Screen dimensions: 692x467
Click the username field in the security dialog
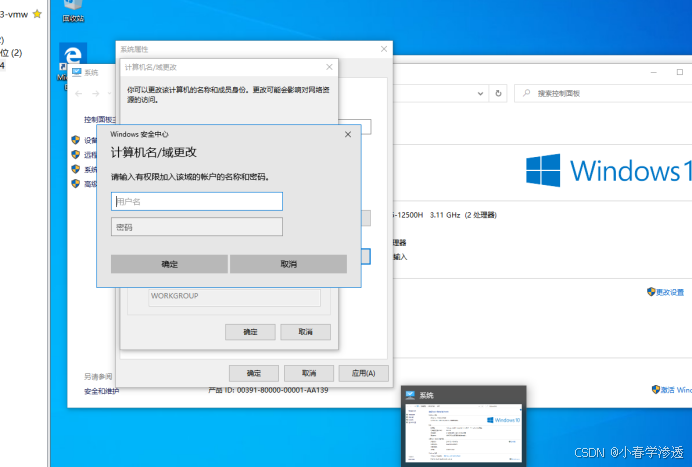[197, 201]
